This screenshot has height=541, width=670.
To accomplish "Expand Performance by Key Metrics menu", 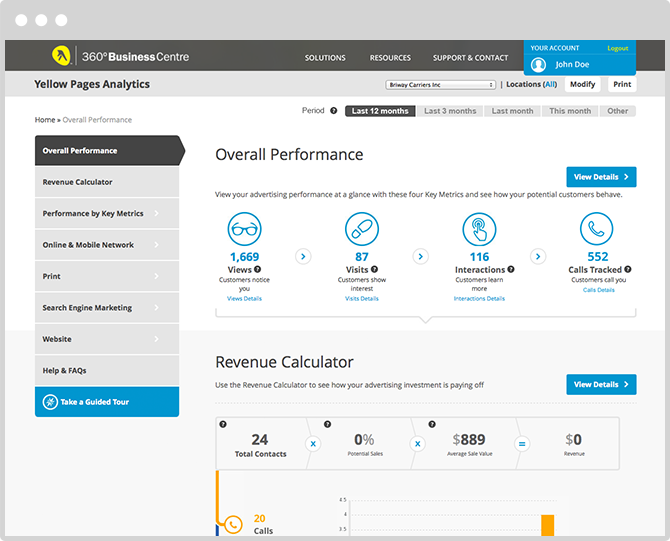I will (x=107, y=213).
